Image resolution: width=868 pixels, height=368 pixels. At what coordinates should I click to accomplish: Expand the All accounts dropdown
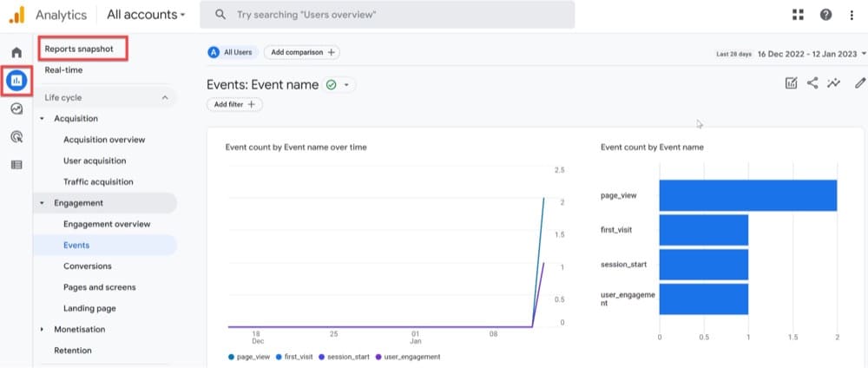pyautogui.click(x=146, y=15)
